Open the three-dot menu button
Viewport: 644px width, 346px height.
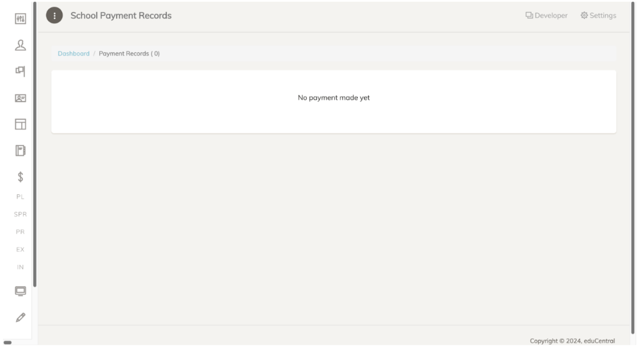click(54, 16)
